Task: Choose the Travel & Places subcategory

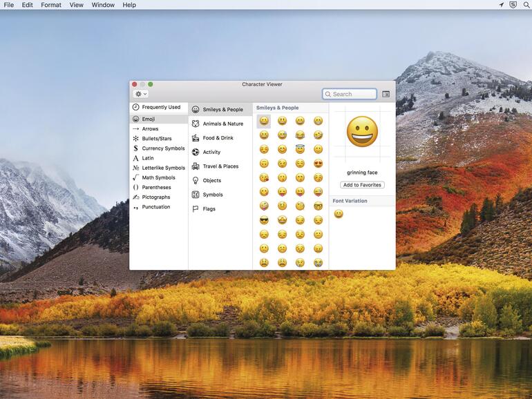Action: [220, 166]
